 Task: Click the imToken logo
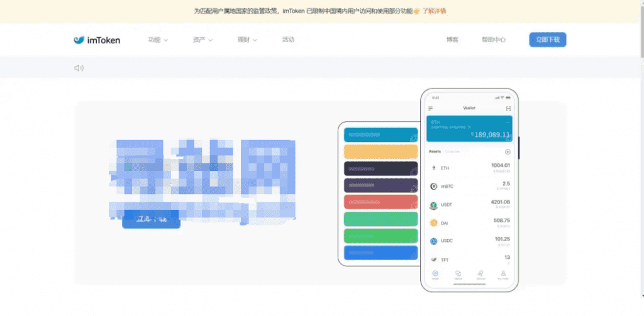(97, 40)
